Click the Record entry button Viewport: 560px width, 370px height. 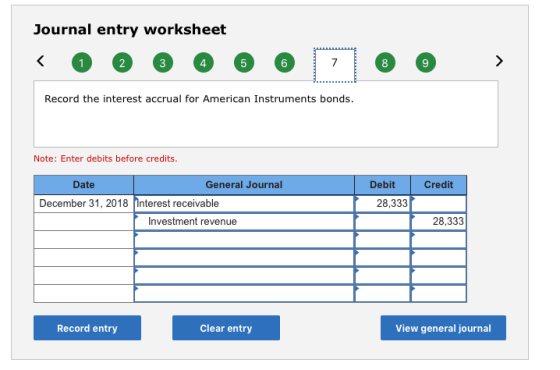[87, 328]
